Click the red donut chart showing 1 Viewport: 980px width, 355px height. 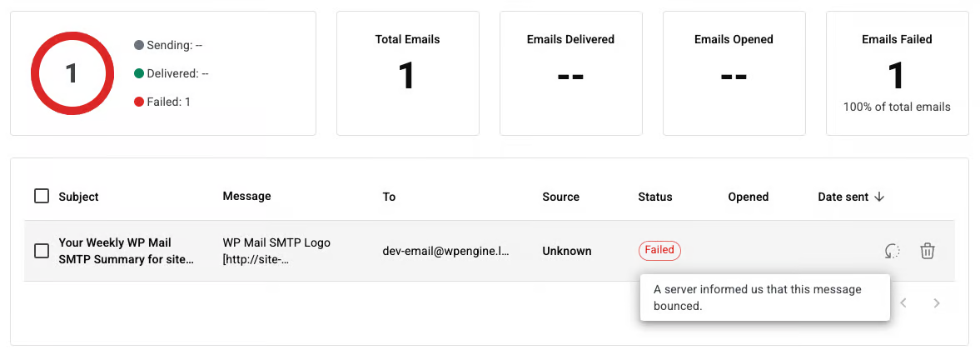pyautogui.click(x=72, y=74)
